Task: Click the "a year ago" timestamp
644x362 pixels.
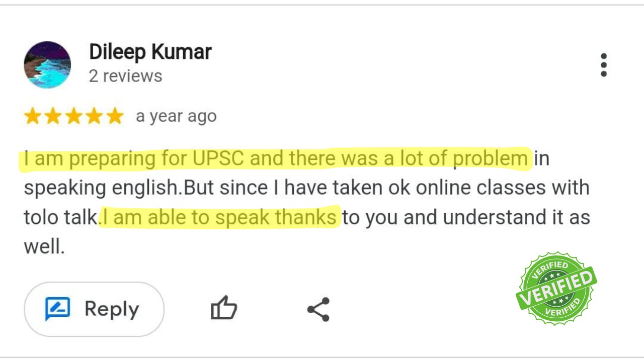Action: coord(176,116)
